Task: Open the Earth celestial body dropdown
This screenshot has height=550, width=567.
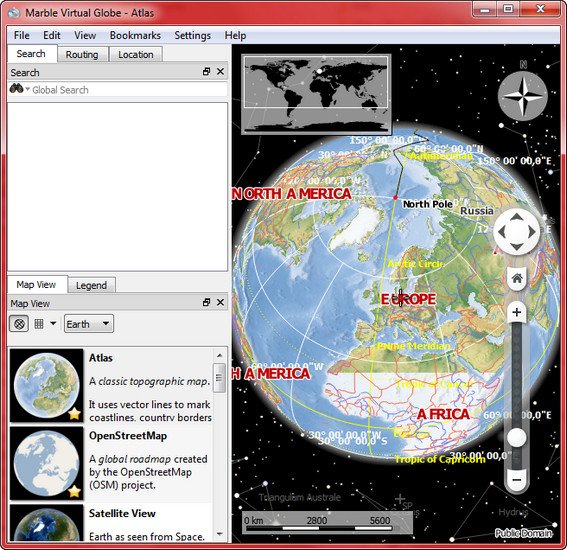Action: [x=89, y=324]
